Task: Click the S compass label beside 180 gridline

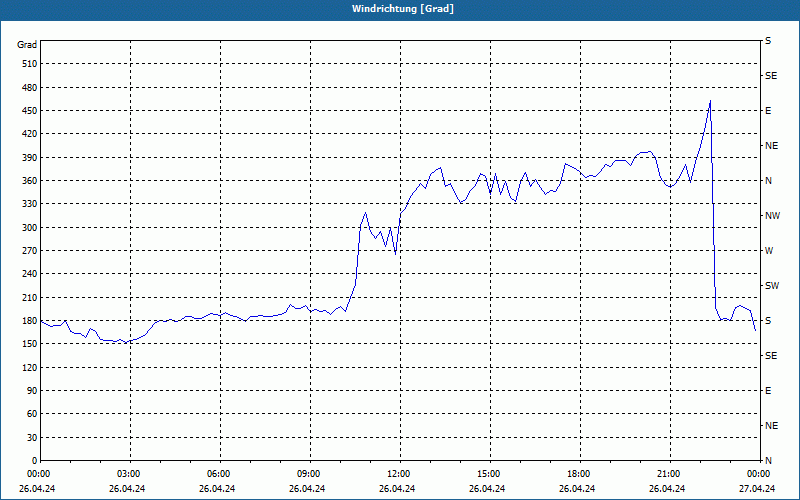Action: click(768, 321)
